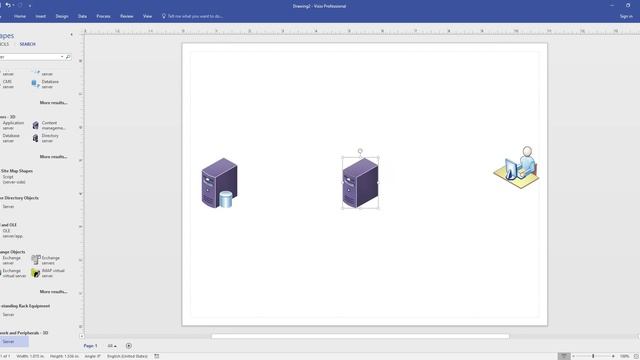Viewport: 640px width, 360px height.
Task: Select the Exchange virtual server shape label
Action: (14, 273)
